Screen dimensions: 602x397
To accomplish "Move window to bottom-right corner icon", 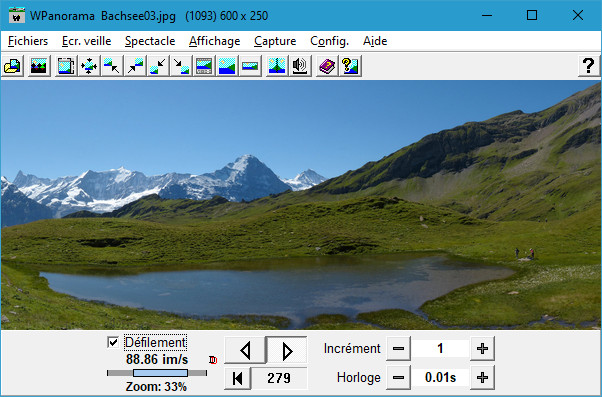I will point(181,66).
